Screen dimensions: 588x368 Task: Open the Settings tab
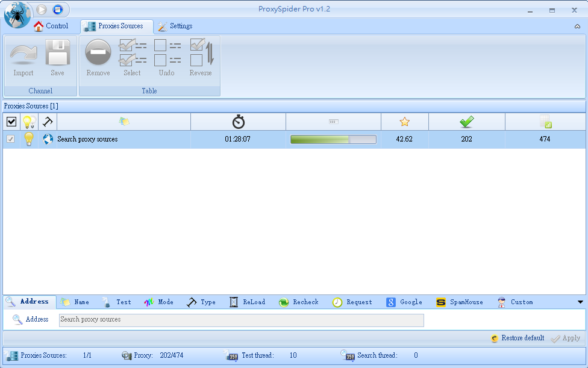click(175, 26)
